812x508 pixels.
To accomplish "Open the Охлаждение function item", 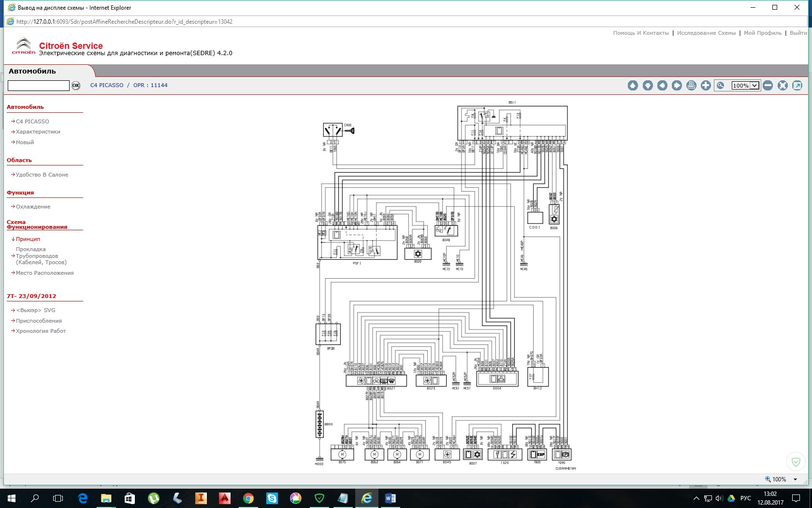I will (33, 207).
